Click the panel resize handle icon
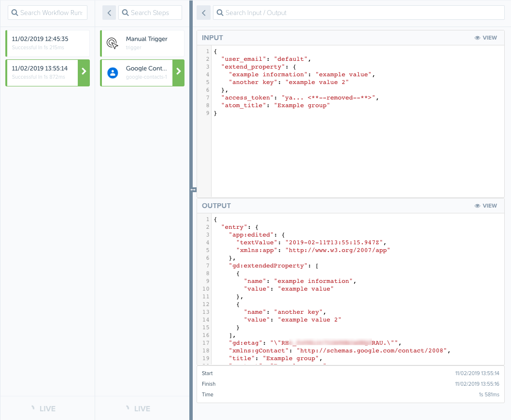 tap(193, 190)
